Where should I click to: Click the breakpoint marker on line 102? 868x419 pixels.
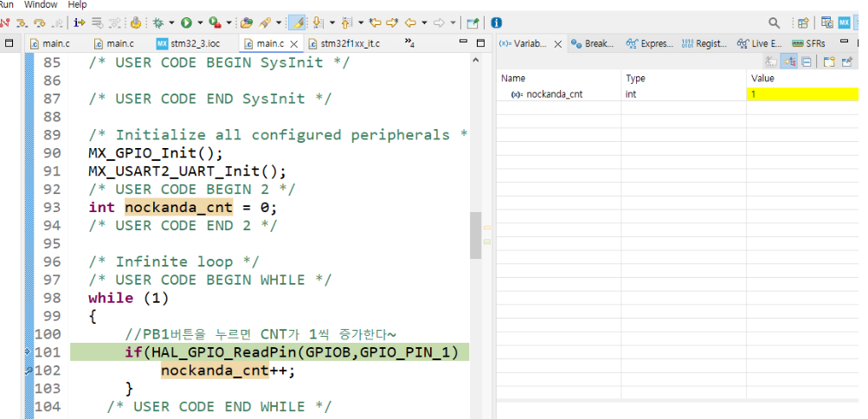coord(29,371)
